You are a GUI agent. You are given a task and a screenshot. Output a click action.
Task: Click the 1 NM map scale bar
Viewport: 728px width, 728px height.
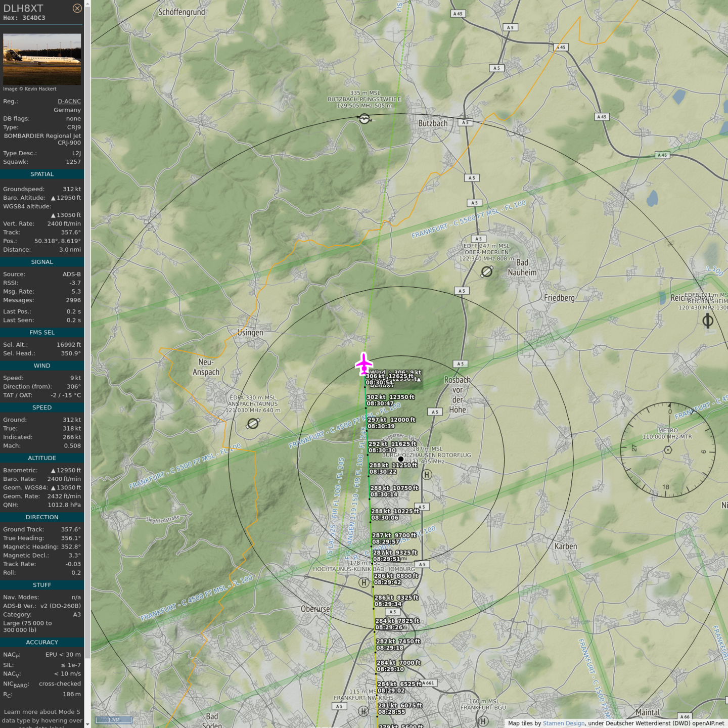(114, 719)
